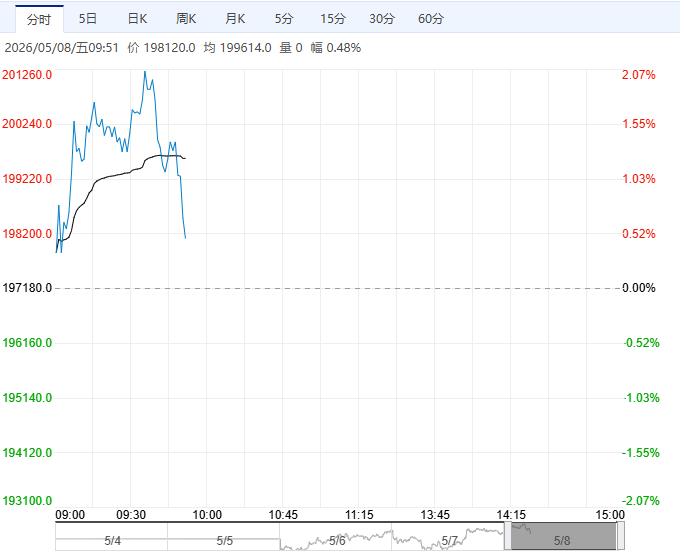The image size is (684, 553).
Task: Click the 幅 0.48% change readout
Action: [x=335, y=48]
